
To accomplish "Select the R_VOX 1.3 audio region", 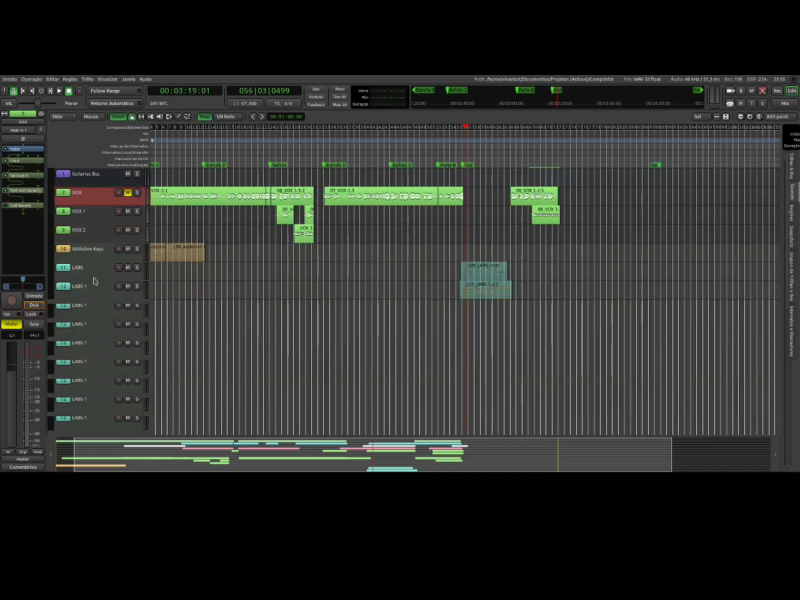I will [380, 196].
